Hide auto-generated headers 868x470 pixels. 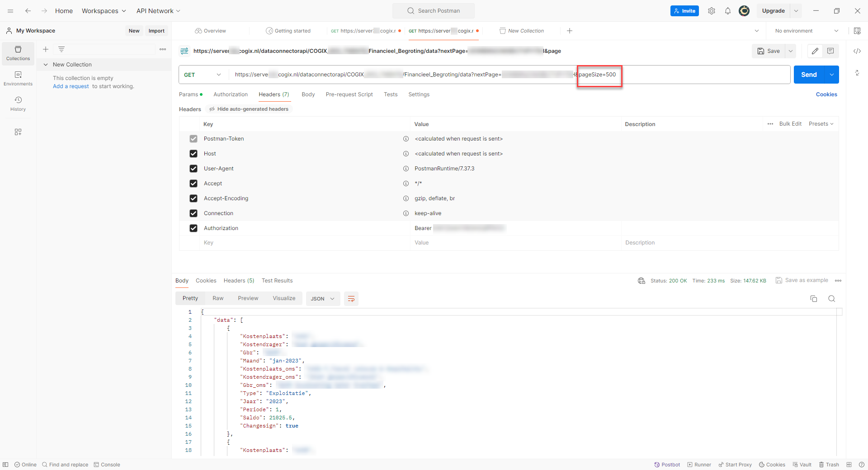click(249, 109)
